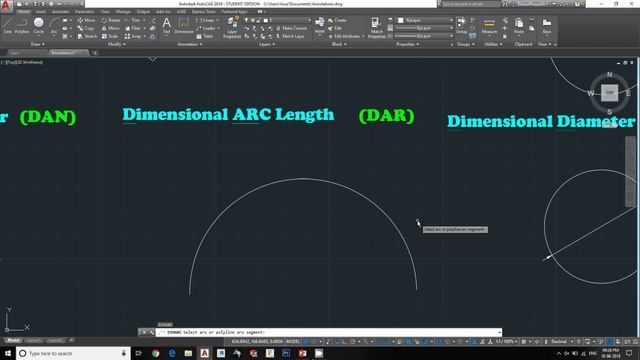Screen dimensions: 640x360
Task: Open the Express Tools ribbon tab
Action: pyautogui.click(x=204, y=12)
